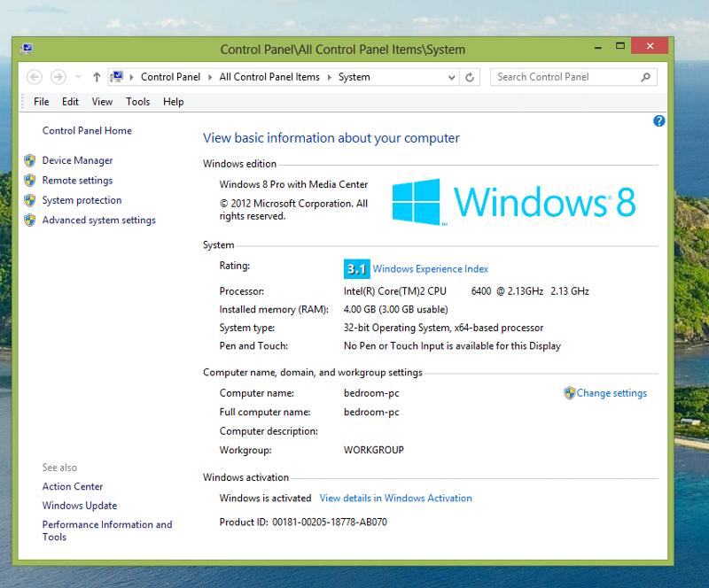Click the Windows 8 Pro with Media Center text

tap(293, 184)
